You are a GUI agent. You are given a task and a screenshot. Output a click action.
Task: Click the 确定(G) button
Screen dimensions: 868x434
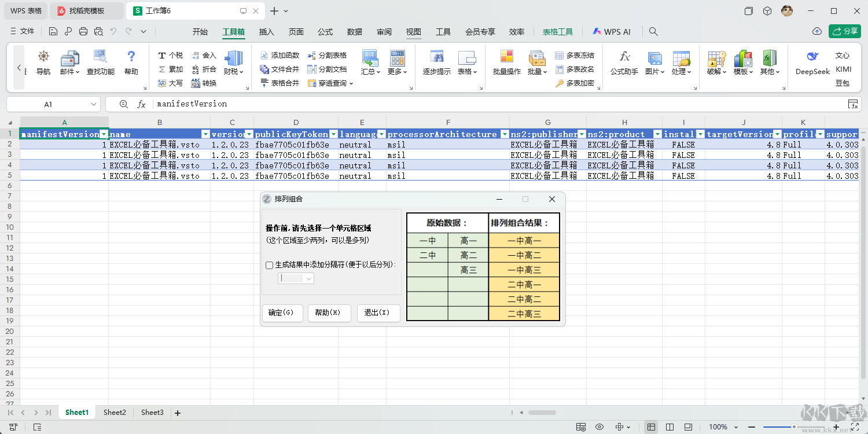(282, 313)
